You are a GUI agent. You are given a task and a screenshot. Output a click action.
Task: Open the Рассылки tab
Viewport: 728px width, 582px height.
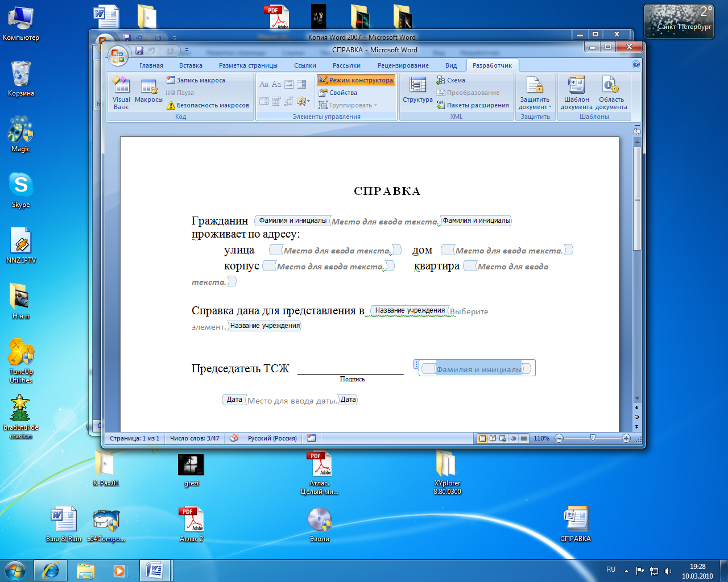pyautogui.click(x=346, y=65)
